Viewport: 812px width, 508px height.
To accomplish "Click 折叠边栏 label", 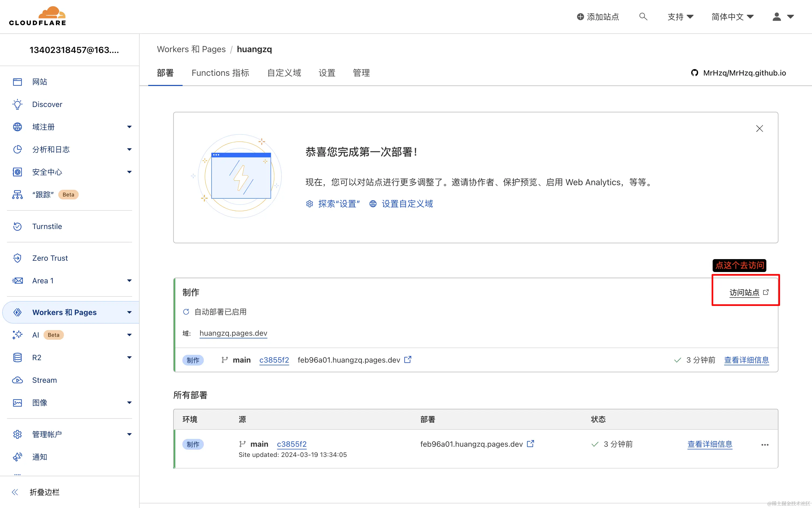I will coord(44,492).
